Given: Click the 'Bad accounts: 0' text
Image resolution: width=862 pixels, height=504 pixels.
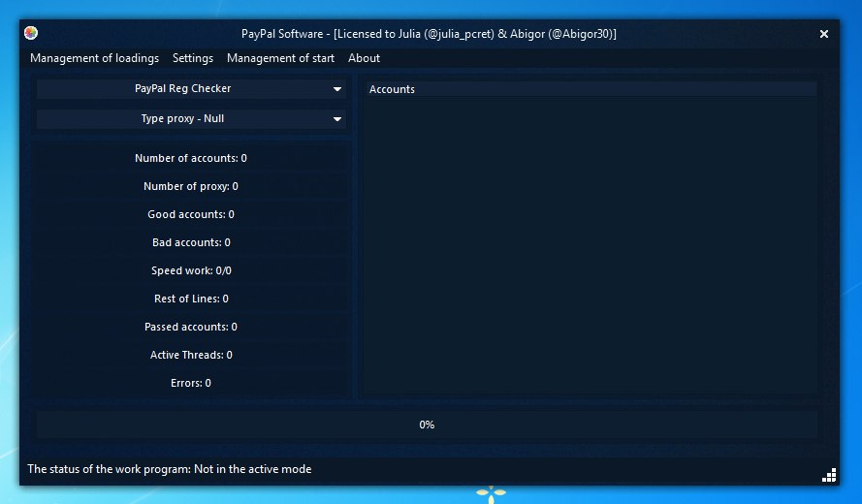Looking at the screenshot, I should [x=191, y=242].
